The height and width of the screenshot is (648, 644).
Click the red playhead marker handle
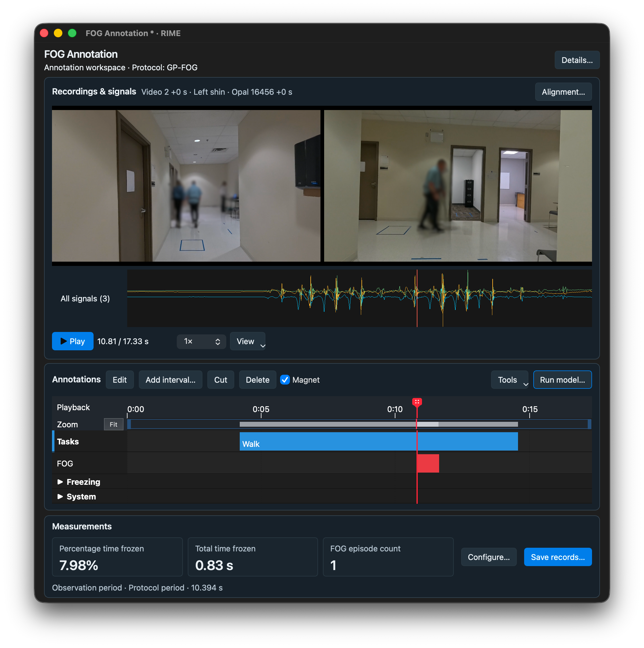(x=417, y=402)
